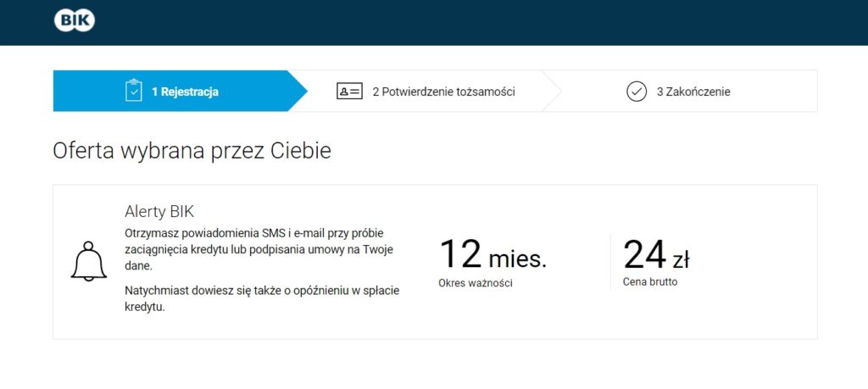Click the 'Okres ważności' label
The height and width of the screenshot is (389, 868).
(x=476, y=283)
